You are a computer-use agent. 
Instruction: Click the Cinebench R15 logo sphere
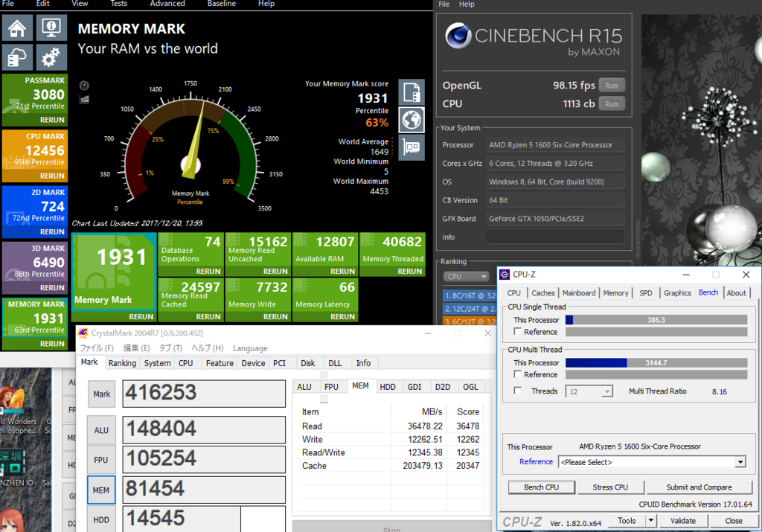[458, 36]
